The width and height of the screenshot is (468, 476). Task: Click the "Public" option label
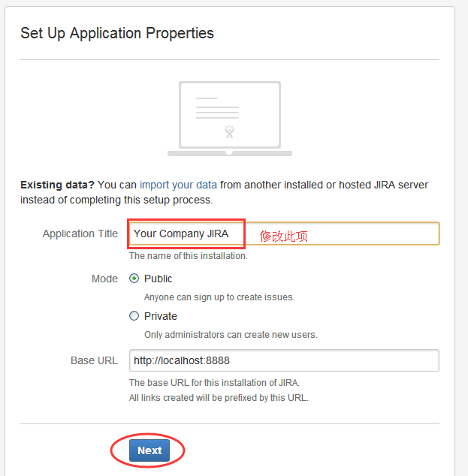[x=159, y=279]
